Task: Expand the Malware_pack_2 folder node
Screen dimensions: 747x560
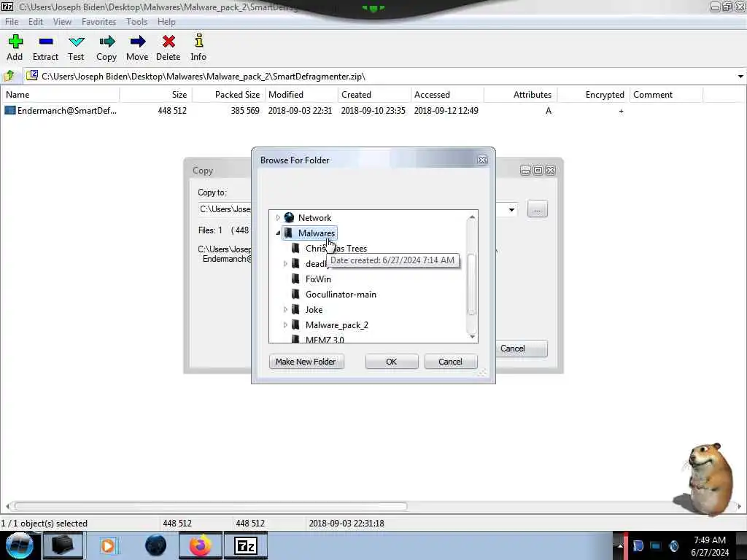Action: tap(285, 324)
